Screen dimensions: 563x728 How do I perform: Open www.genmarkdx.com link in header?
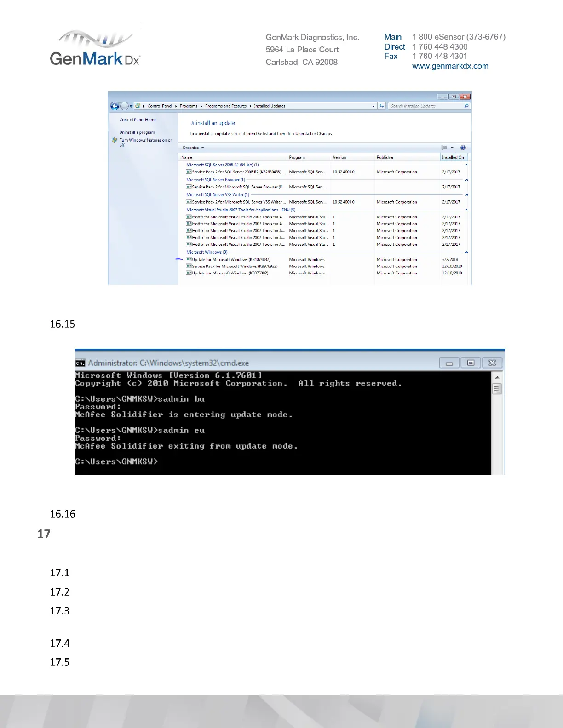(x=450, y=66)
